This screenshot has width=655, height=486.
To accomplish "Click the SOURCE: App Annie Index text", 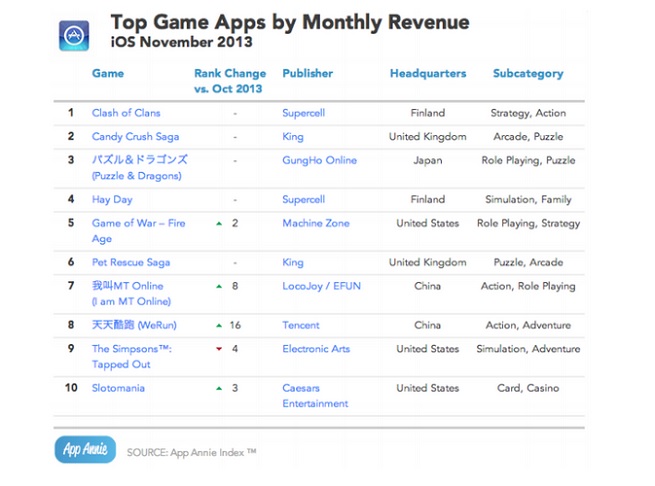I will pyautogui.click(x=191, y=453).
